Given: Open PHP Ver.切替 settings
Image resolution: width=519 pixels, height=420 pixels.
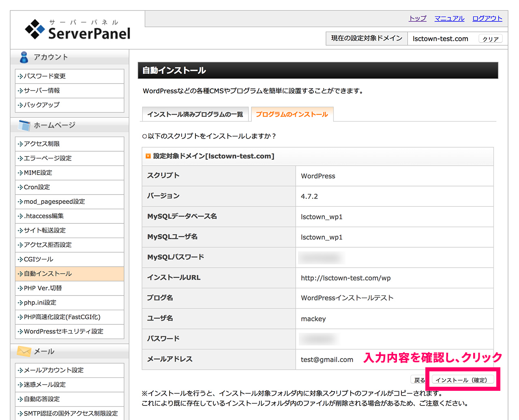Looking at the screenshot, I should tap(43, 288).
